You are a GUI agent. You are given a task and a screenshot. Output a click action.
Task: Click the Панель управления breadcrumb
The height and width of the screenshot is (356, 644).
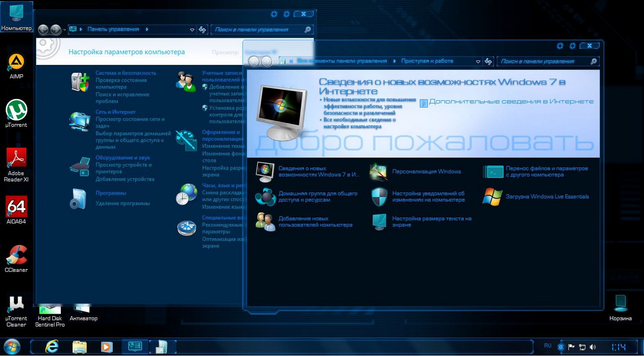pyautogui.click(x=113, y=29)
